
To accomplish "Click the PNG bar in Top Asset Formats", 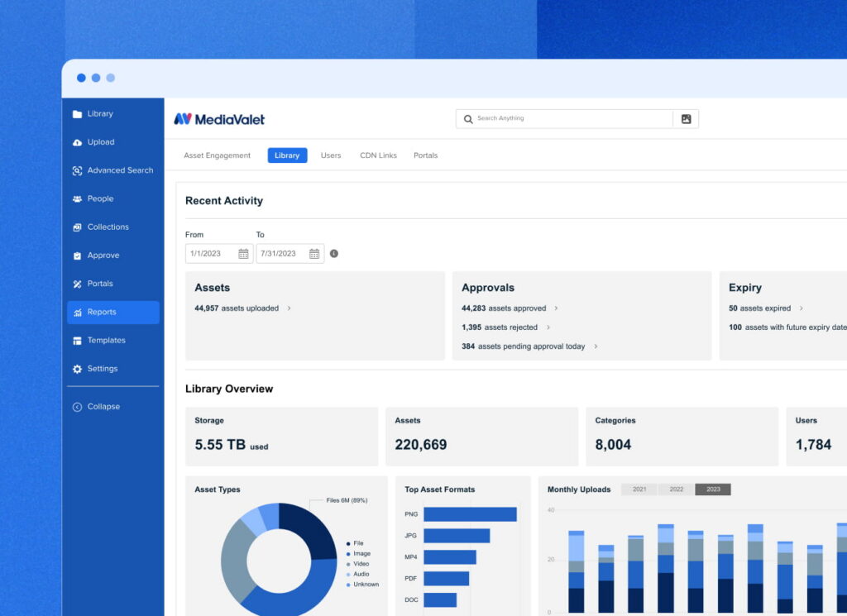I will pyautogui.click(x=470, y=514).
